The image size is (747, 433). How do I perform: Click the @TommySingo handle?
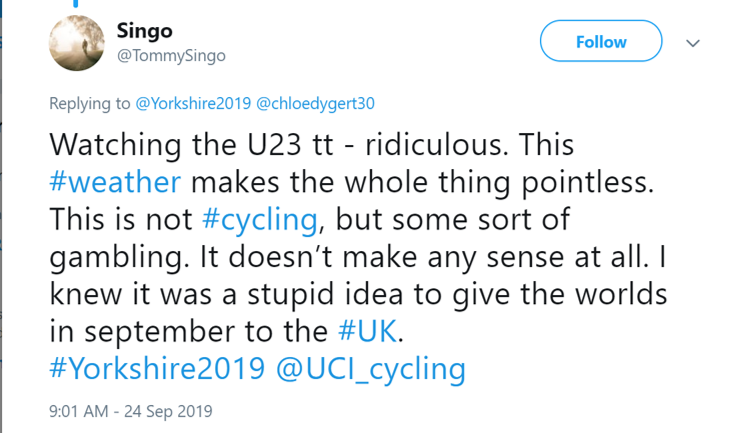click(x=171, y=56)
